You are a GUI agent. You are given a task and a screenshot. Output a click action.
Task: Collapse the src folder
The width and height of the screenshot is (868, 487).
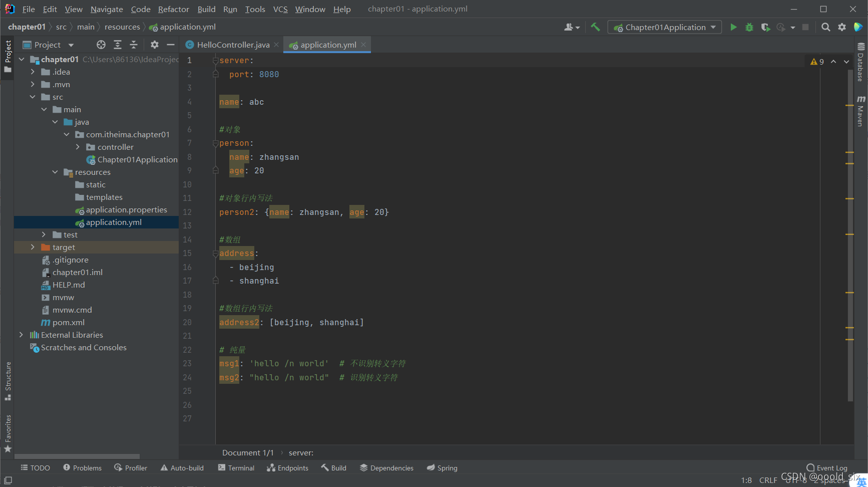[33, 97]
